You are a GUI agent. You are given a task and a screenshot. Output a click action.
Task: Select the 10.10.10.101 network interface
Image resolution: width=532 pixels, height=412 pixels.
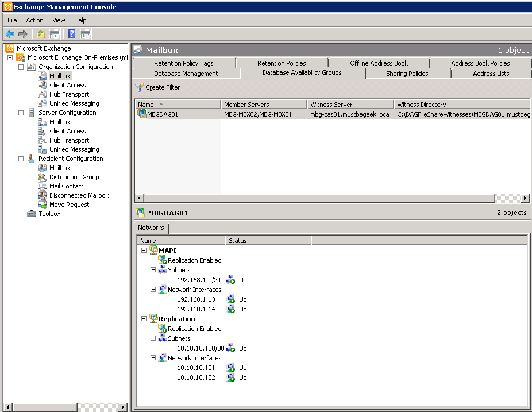coord(196,368)
